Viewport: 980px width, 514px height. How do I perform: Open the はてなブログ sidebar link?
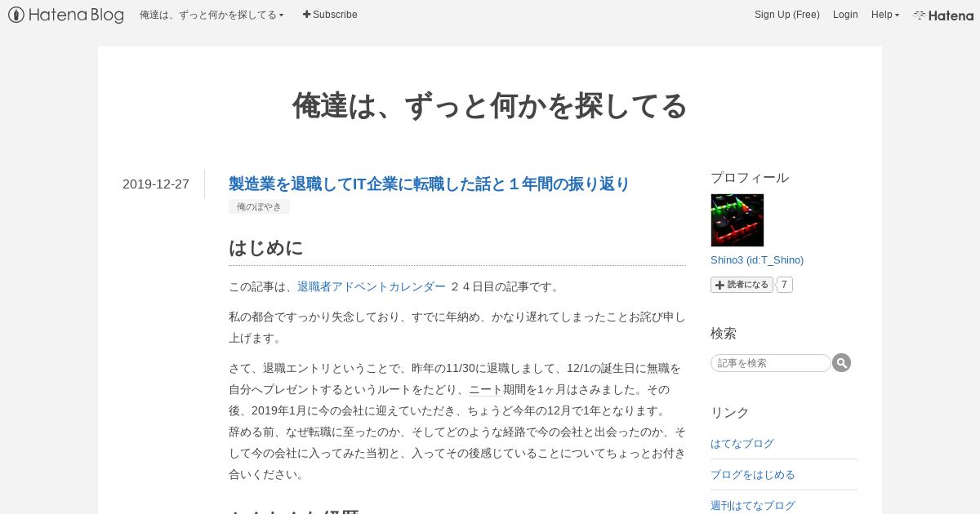742,444
